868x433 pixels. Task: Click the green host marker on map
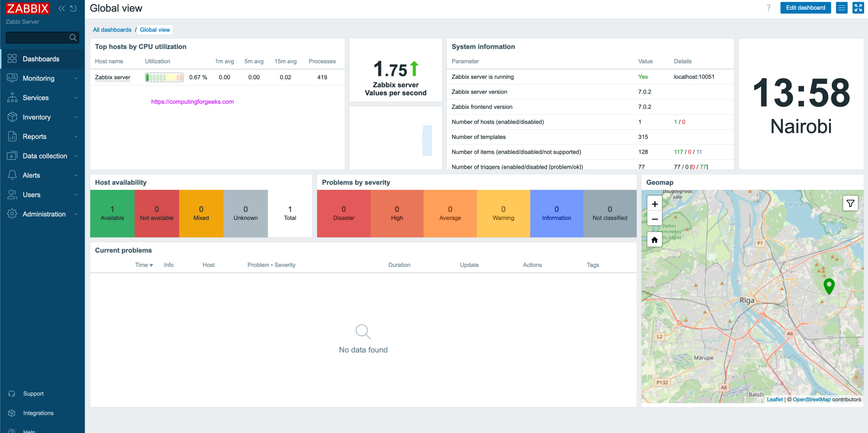click(829, 285)
